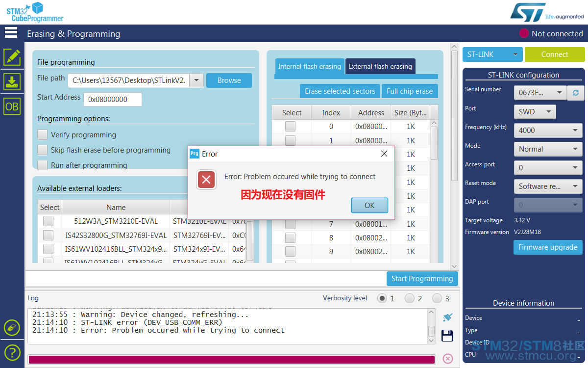Set verbosity level to 3
The width and height of the screenshot is (588, 368).
pos(437,298)
